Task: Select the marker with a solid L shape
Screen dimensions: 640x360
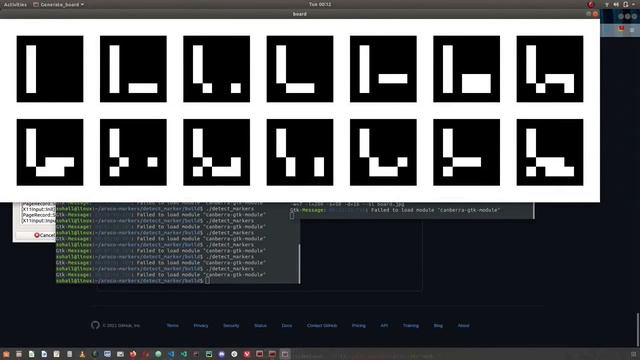Action: 300,69
